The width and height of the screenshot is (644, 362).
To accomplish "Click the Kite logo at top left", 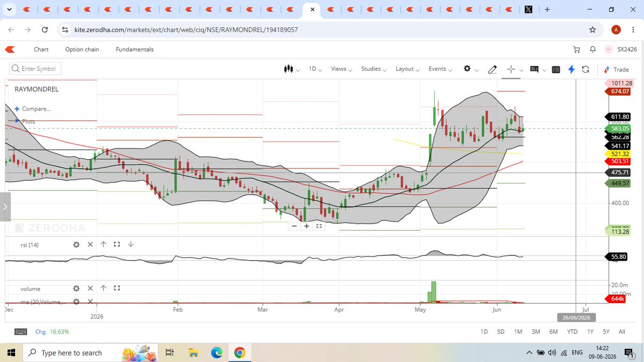I will coord(10,49).
